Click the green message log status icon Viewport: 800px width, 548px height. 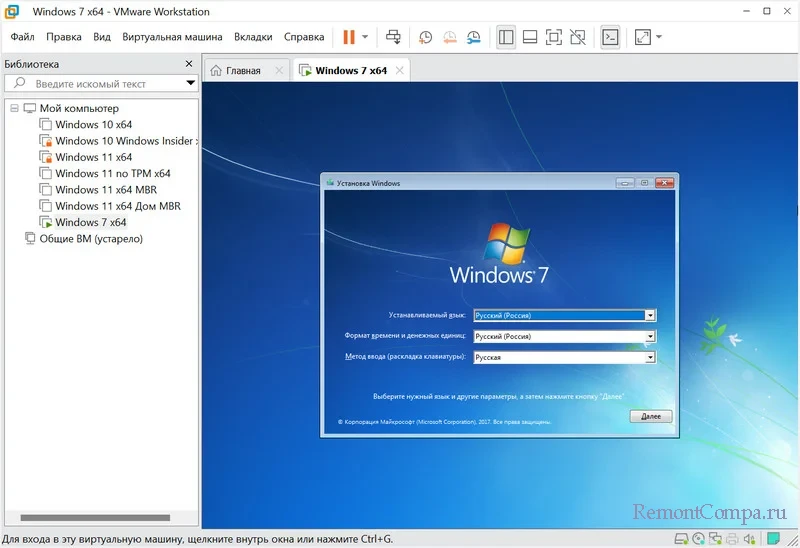coord(773,538)
